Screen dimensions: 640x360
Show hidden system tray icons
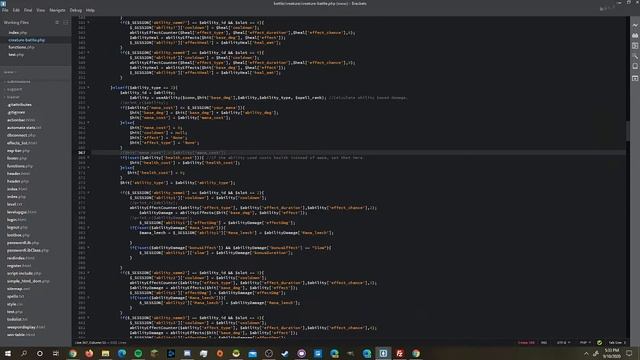pyautogui.click(x=586, y=353)
